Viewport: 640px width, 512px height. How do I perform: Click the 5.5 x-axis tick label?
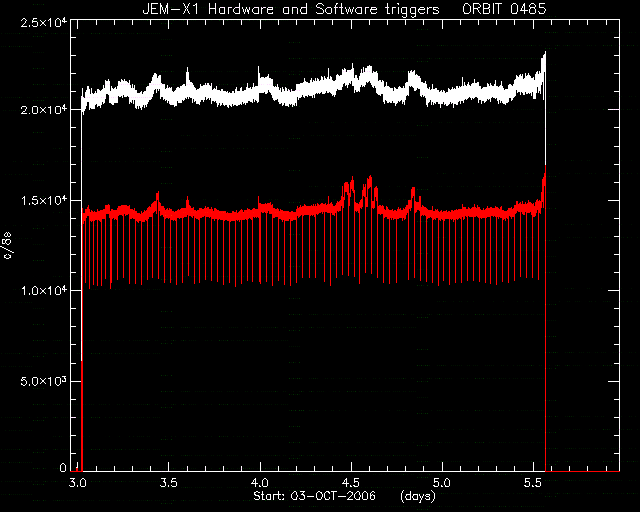pyautogui.click(x=533, y=483)
